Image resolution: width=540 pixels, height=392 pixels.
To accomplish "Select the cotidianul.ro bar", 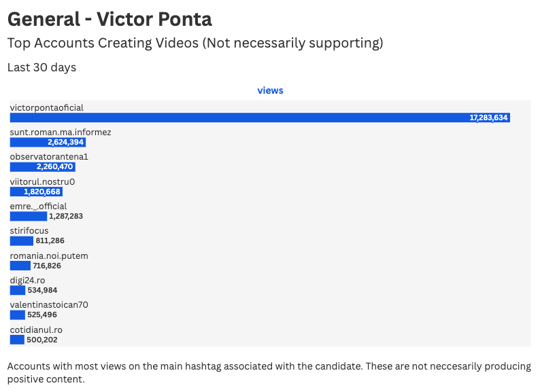I will 17,340.
